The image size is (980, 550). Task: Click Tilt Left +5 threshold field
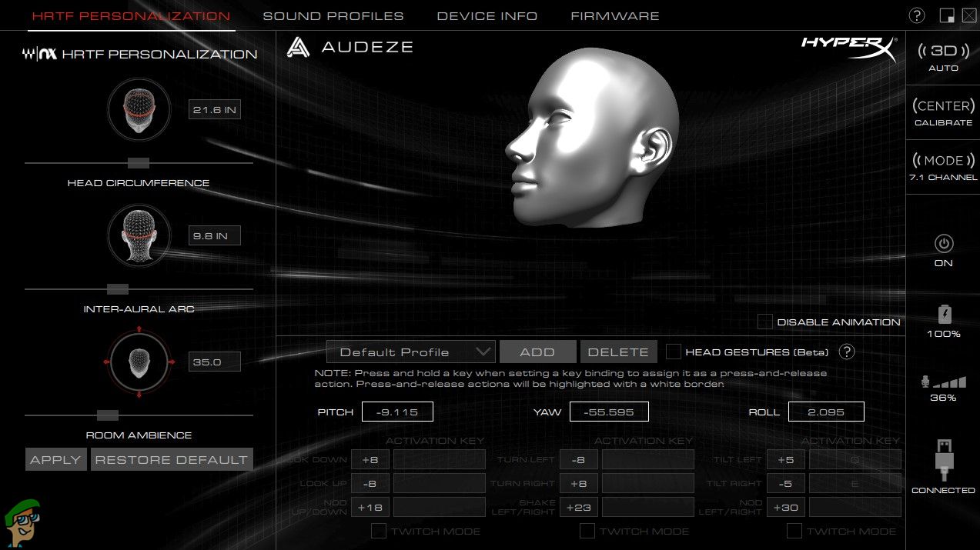[x=786, y=459]
